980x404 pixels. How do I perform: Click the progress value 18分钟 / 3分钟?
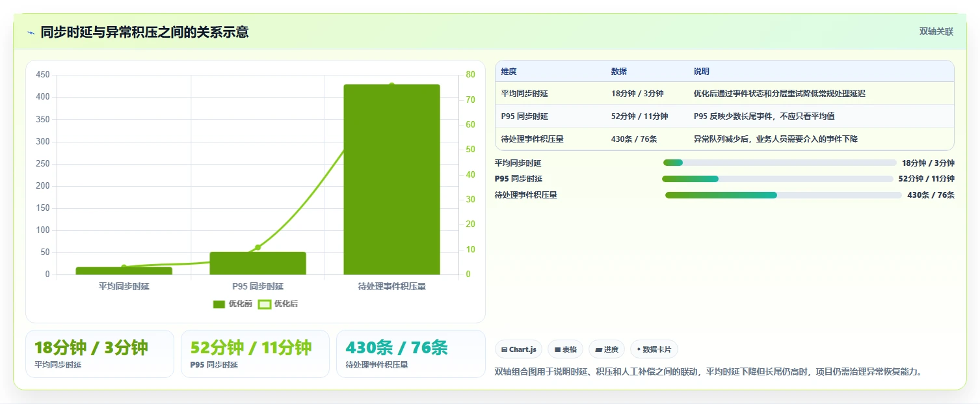(x=928, y=163)
